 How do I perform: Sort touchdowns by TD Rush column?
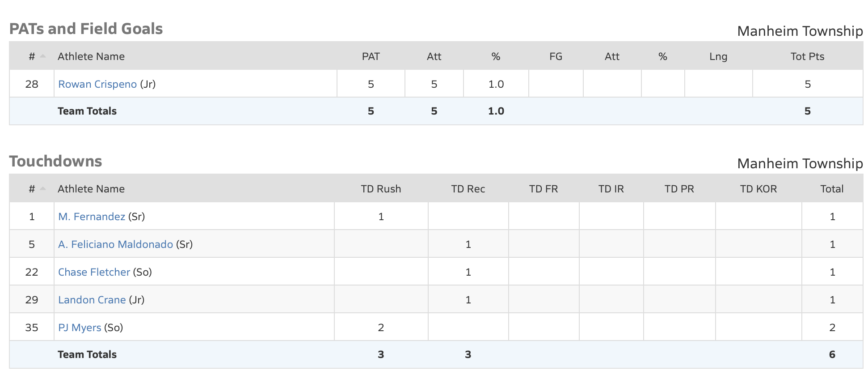point(381,189)
